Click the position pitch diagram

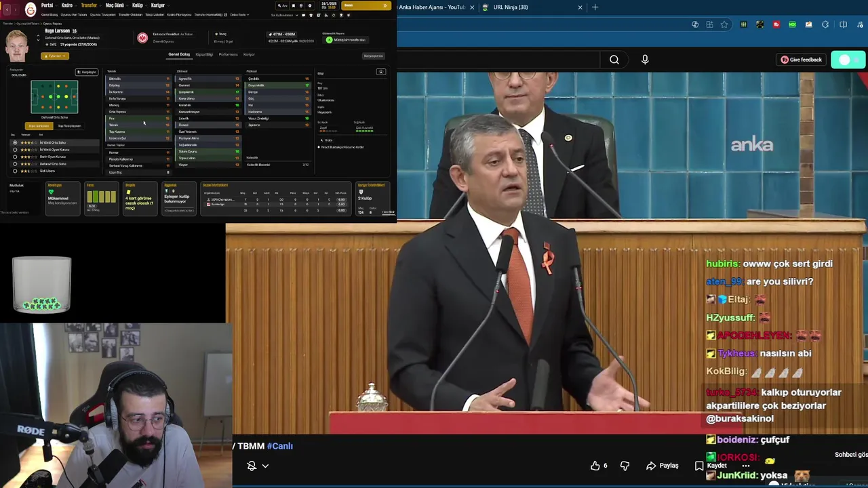click(54, 97)
